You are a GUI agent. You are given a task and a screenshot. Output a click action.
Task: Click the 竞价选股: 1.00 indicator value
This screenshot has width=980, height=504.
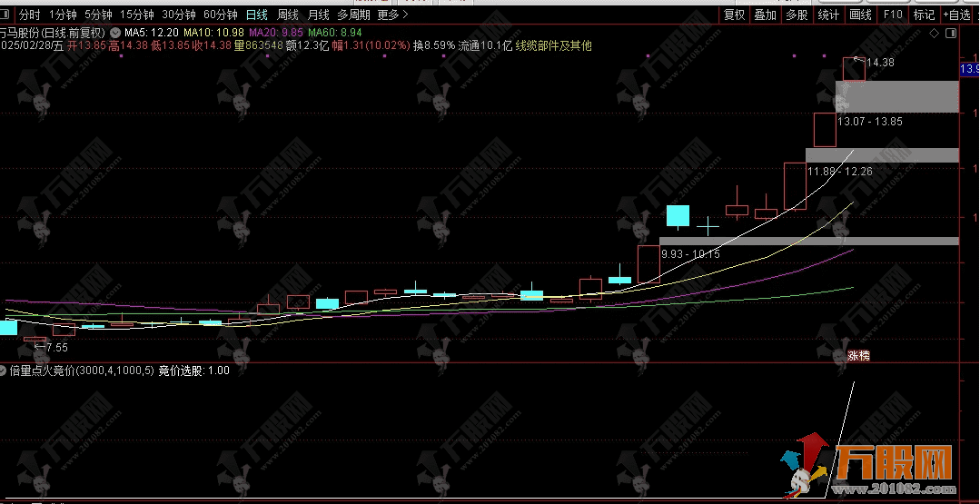pyautogui.click(x=193, y=371)
